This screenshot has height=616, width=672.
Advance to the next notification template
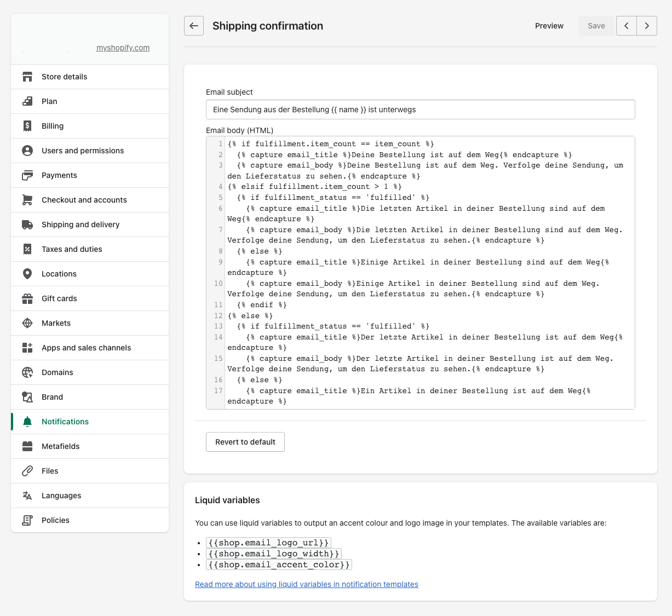point(647,26)
